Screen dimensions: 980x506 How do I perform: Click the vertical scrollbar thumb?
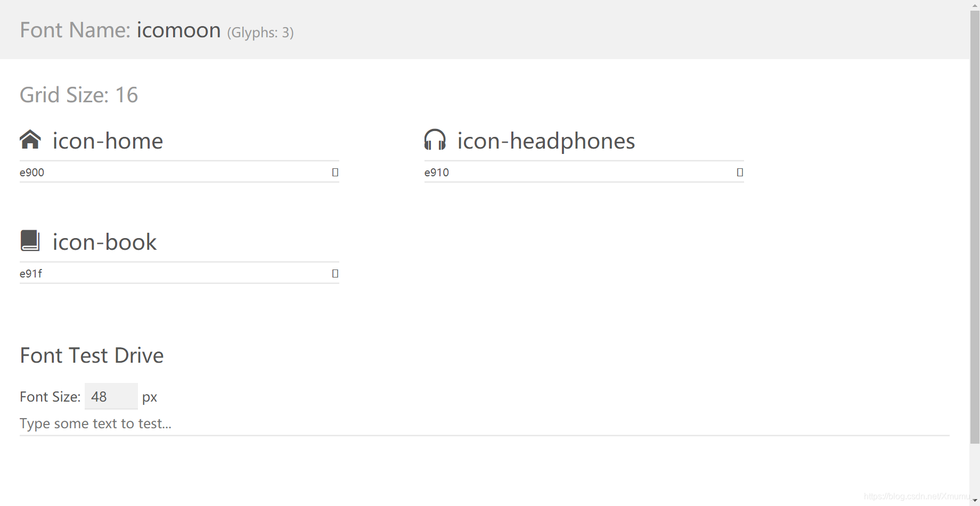(975, 227)
